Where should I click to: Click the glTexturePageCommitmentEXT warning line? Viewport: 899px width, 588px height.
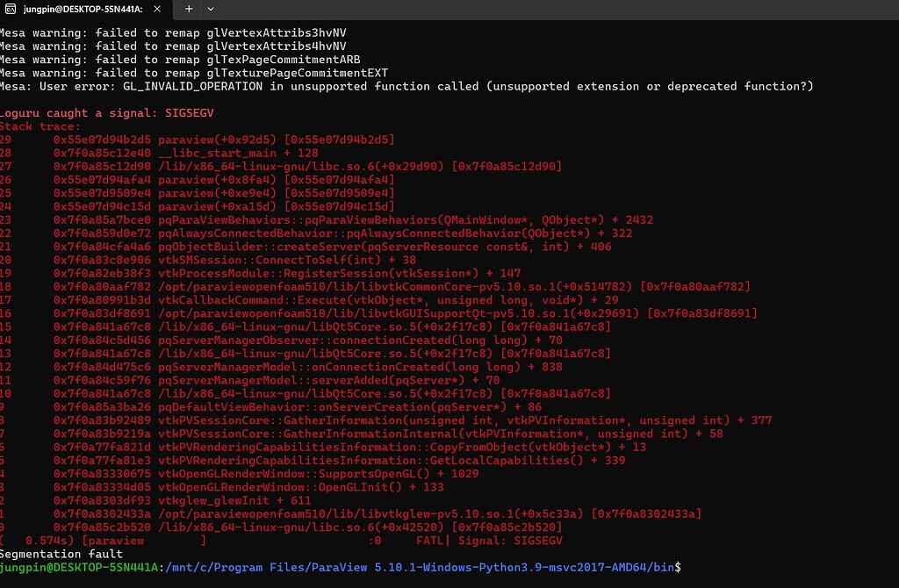pos(194,73)
